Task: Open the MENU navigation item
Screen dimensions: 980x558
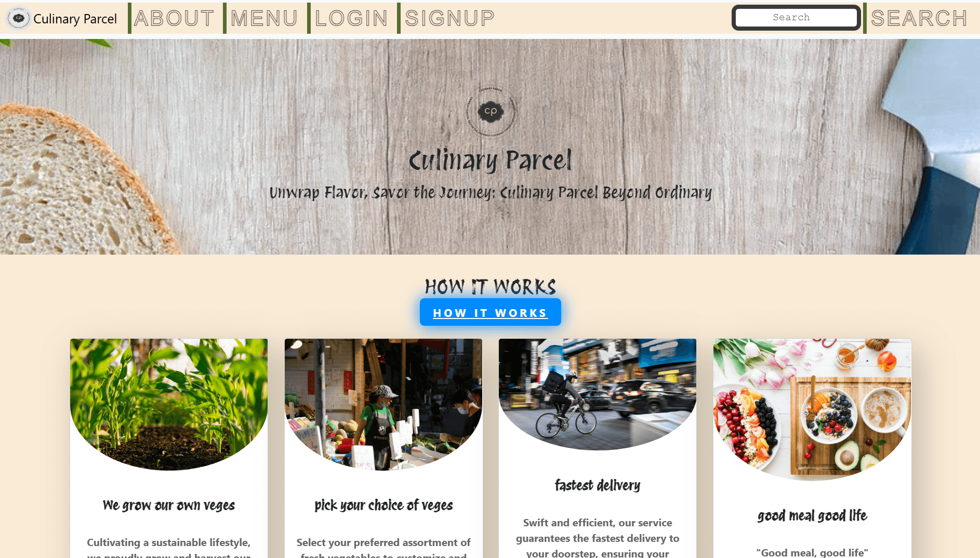Action: pyautogui.click(x=264, y=18)
